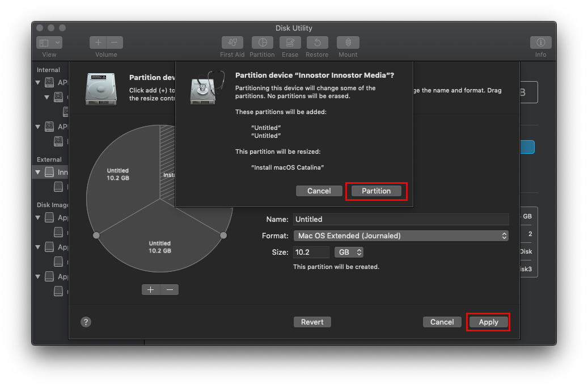Image resolution: width=588 pixels, height=387 pixels.
Task: Click the First Aid toolbar icon
Action: [x=232, y=43]
